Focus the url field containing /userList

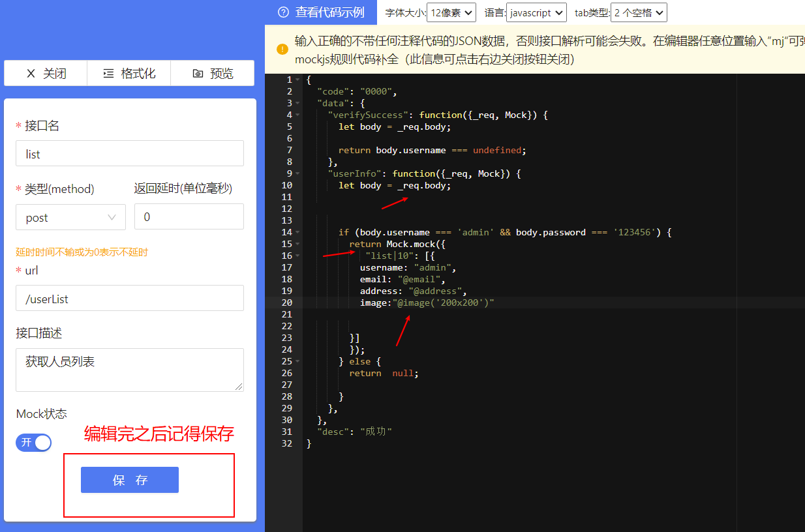130,299
